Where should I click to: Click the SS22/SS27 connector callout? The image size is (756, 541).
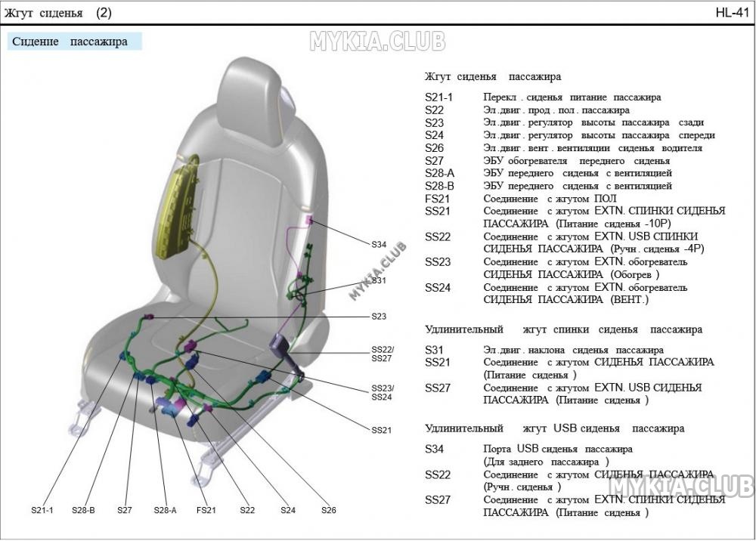(x=383, y=354)
